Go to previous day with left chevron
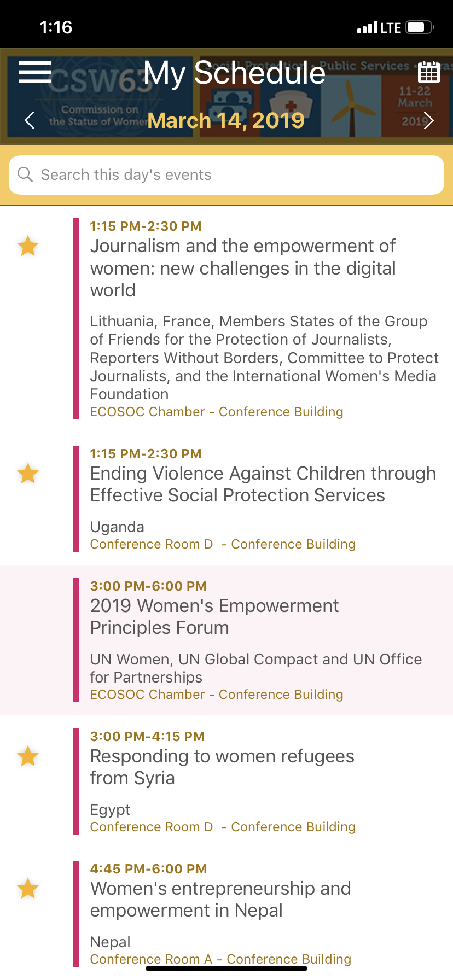453x980 pixels. click(x=30, y=120)
